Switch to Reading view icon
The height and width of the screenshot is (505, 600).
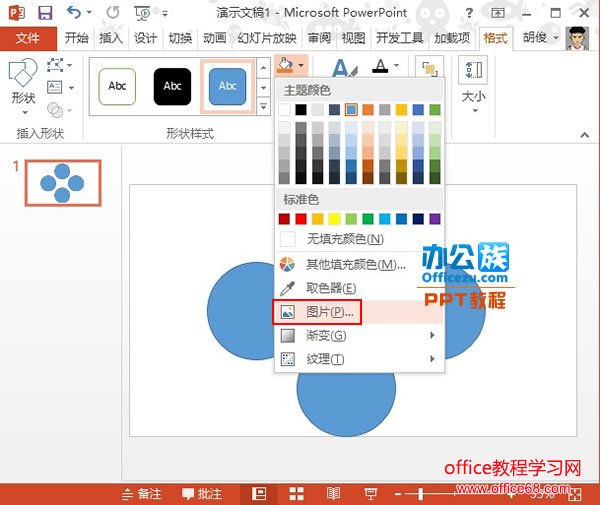(333, 494)
